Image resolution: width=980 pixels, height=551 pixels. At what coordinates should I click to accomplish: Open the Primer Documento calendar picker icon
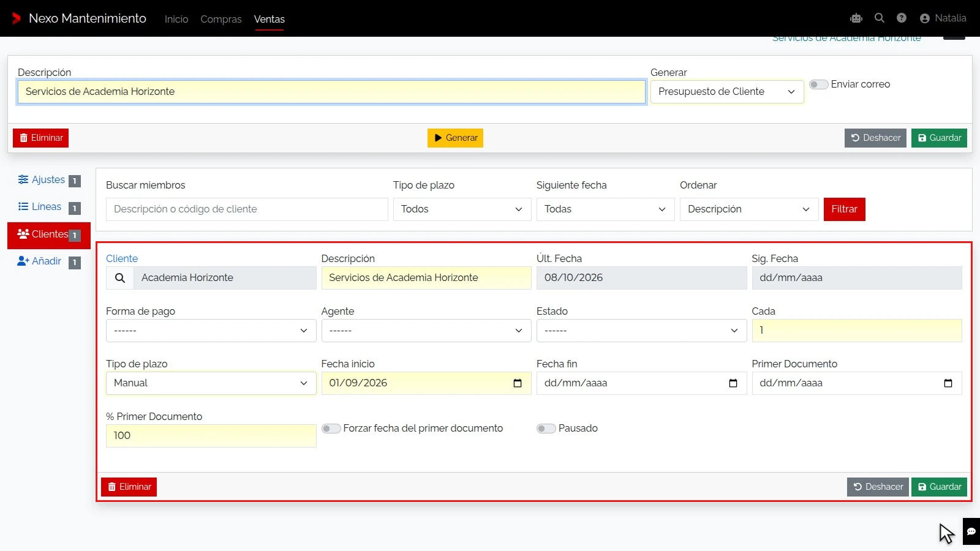coord(948,383)
